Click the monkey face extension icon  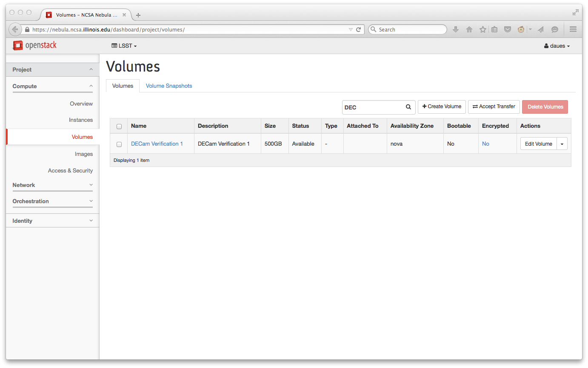(521, 29)
